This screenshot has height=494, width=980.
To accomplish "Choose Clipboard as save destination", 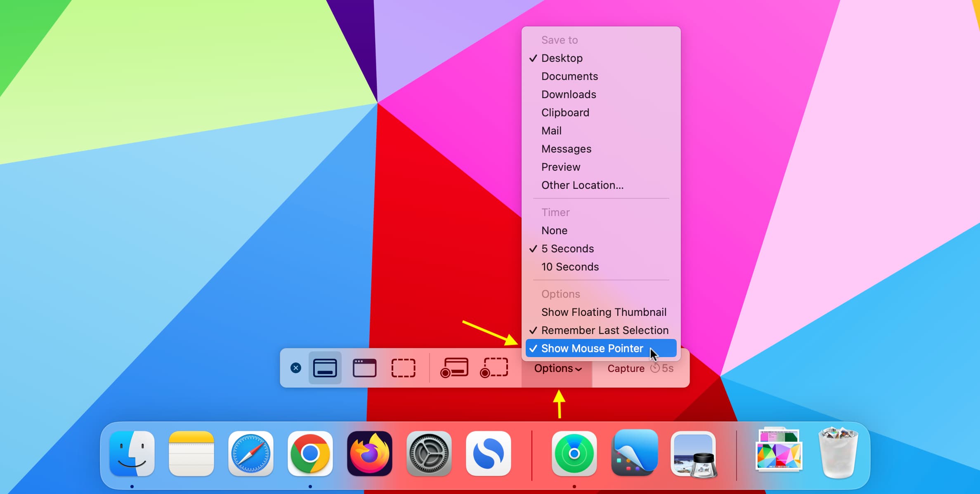I will [x=601, y=113].
